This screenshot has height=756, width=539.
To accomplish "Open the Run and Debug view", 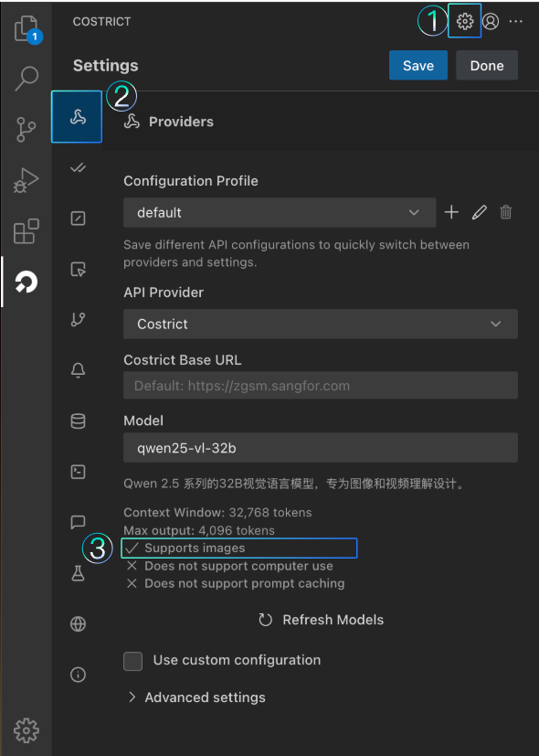I will coord(26,179).
